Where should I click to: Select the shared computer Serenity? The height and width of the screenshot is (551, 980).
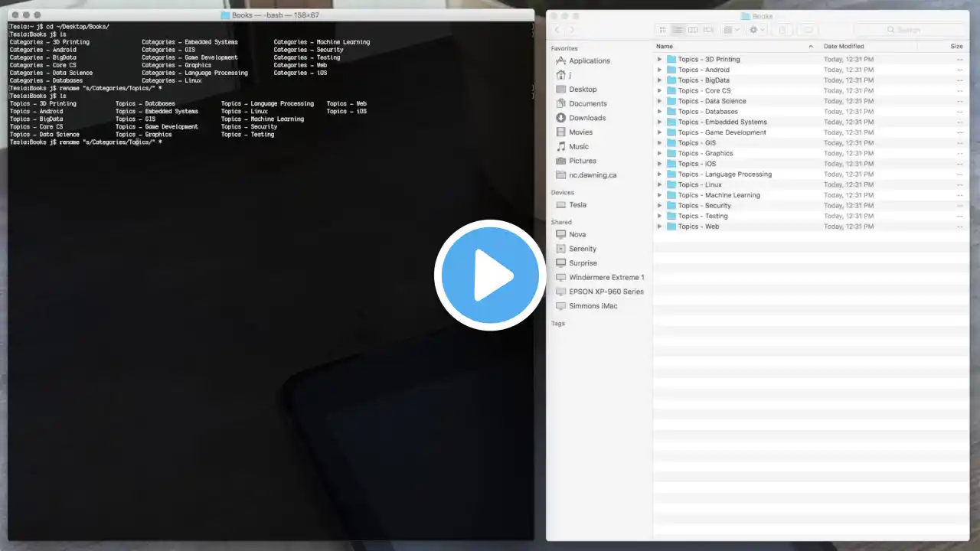tap(583, 249)
